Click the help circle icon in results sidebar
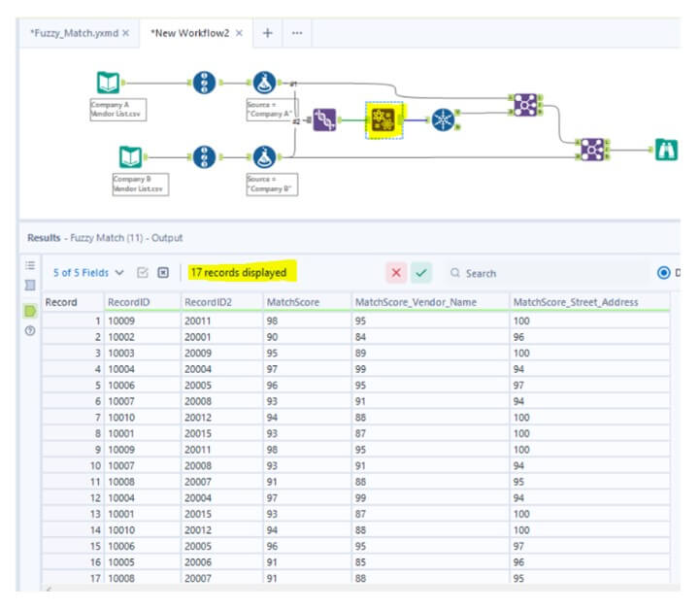The width and height of the screenshot is (700, 610). [30, 331]
